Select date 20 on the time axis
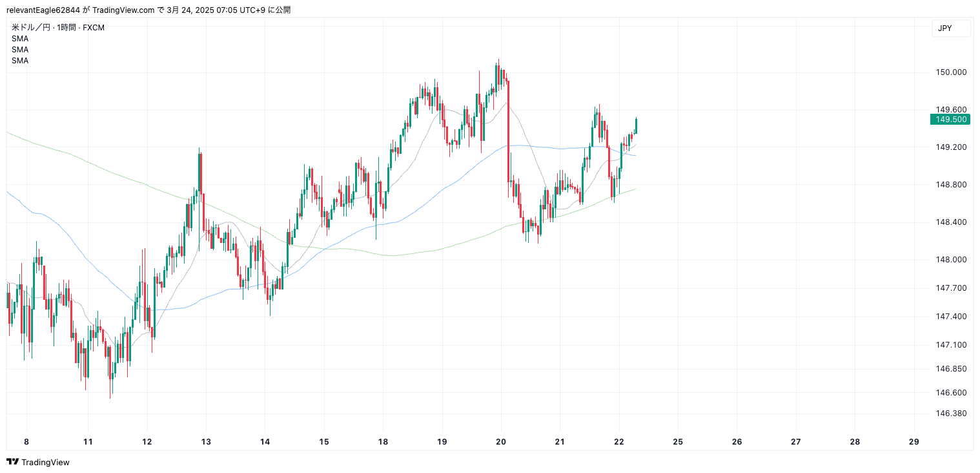980x473 pixels. 501,442
